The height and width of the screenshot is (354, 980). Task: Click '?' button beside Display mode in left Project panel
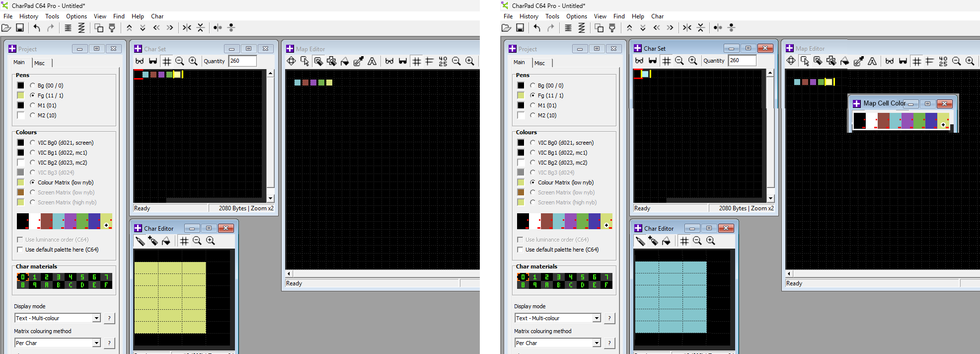click(x=109, y=318)
